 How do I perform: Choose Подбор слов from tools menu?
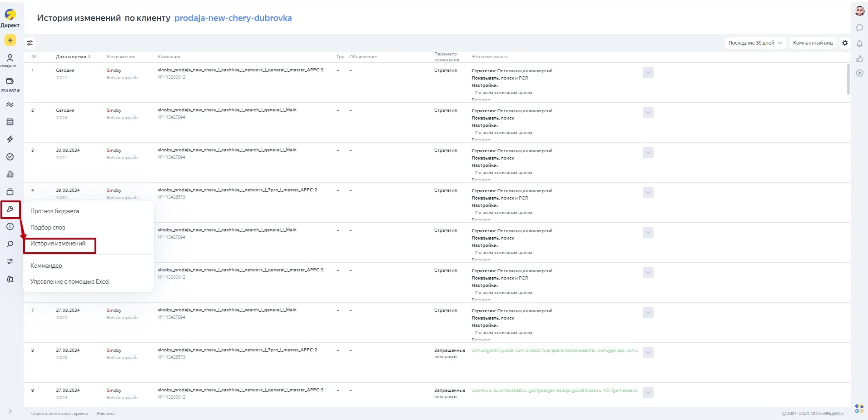pyautogui.click(x=48, y=228)
